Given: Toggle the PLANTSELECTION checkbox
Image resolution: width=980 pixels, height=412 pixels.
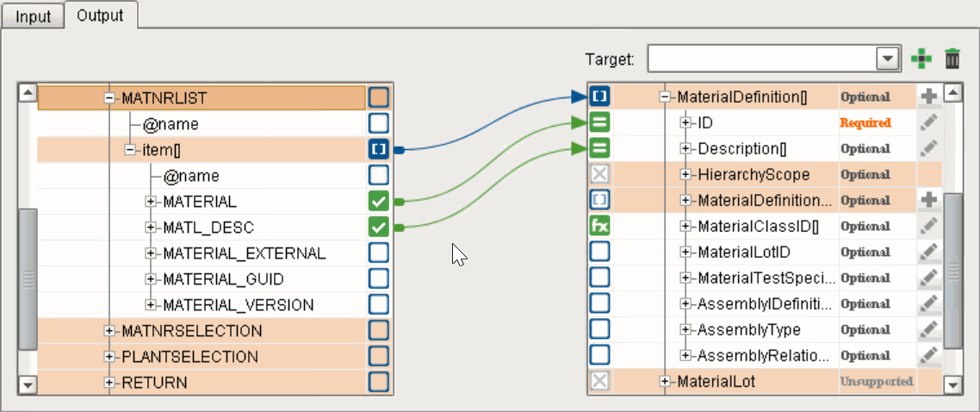Looking at the screenshot, I should (379, 356).
